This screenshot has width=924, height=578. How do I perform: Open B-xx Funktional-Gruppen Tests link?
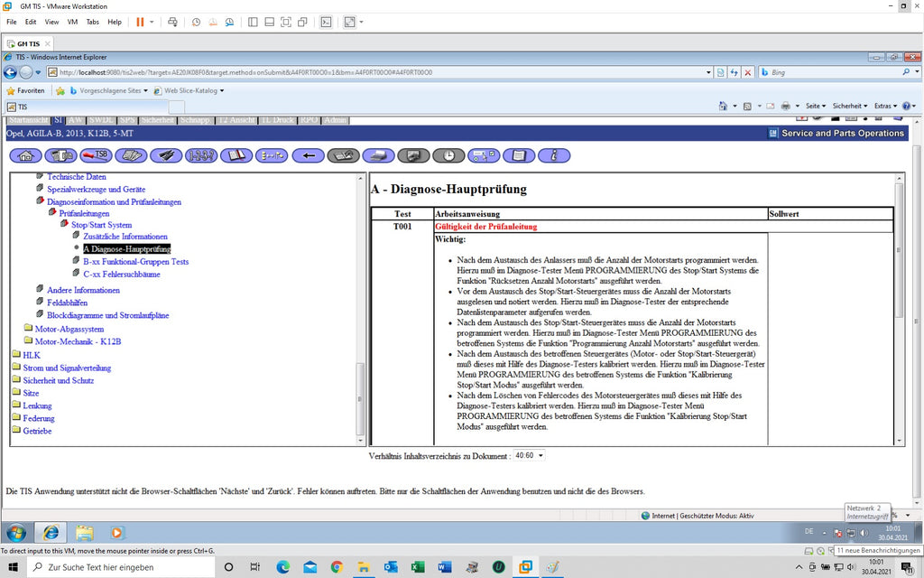tap(136, 262)
